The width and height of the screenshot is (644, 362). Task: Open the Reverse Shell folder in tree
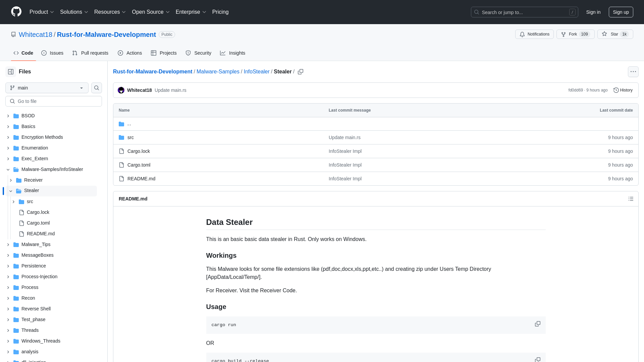(36, 309)
